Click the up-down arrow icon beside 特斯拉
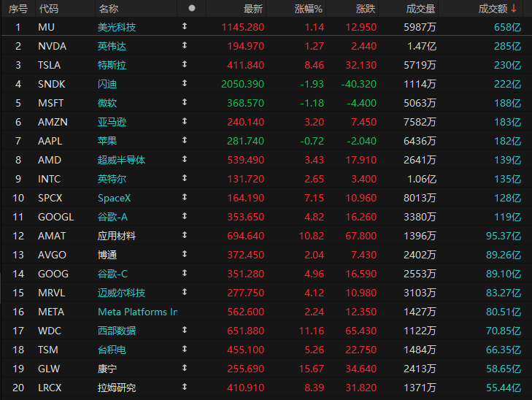The height and width of the screenshot is (400, 532). tap(185, 64)
